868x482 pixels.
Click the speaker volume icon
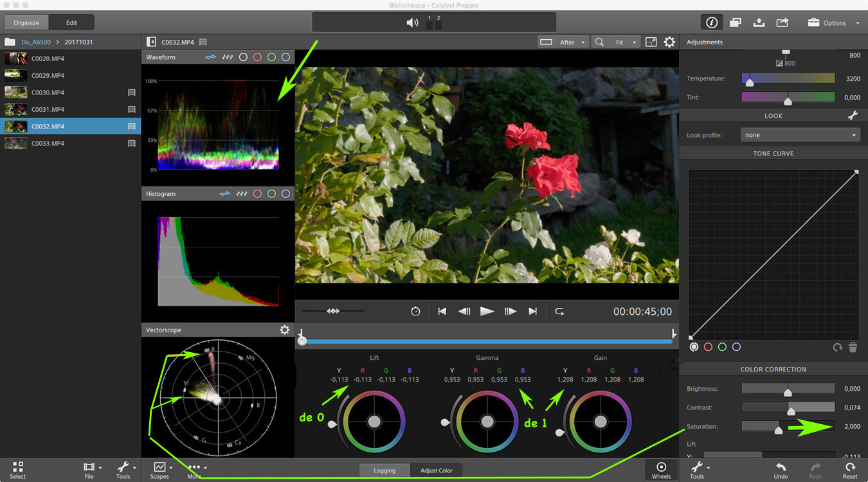pyautogui.click(x=412, y=22)
